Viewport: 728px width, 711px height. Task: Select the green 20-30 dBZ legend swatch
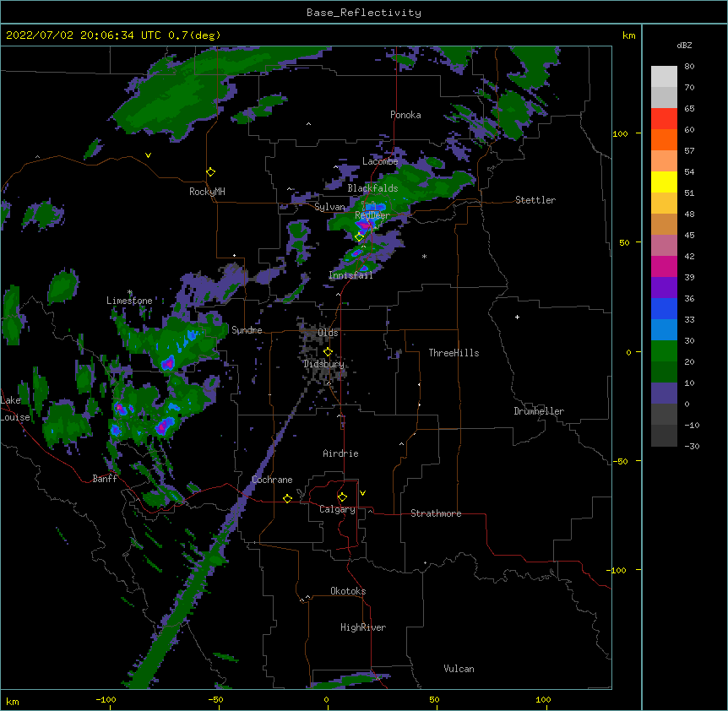[x=664, y=351]
